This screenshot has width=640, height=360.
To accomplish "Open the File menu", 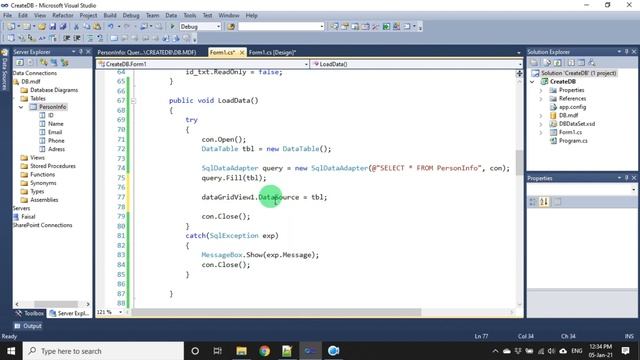I will (7, 16).
